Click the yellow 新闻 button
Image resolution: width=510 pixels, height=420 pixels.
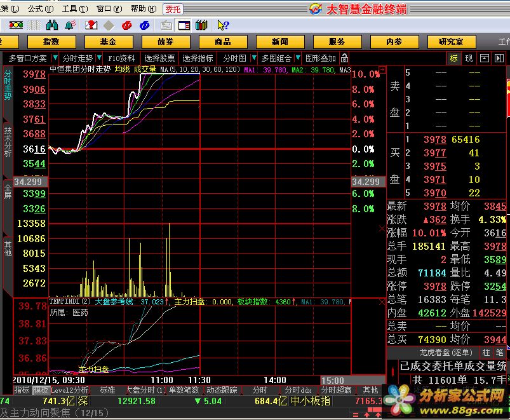[x=280, y=42]
